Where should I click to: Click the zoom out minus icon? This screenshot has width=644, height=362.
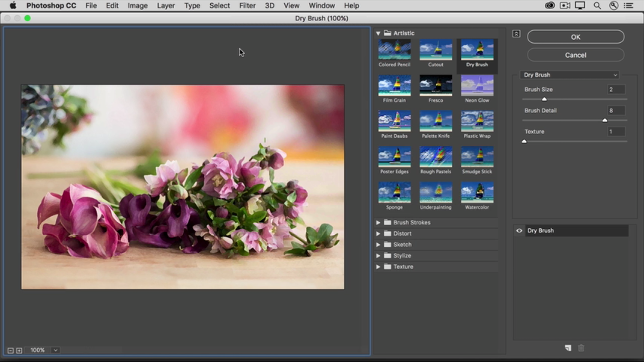tap(10, 350)
